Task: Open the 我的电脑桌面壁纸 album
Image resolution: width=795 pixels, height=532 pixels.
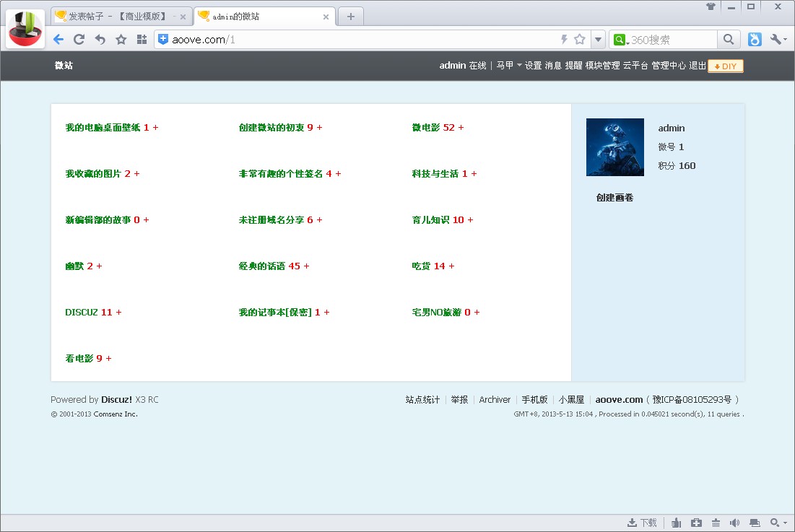Action: [103, 128]
